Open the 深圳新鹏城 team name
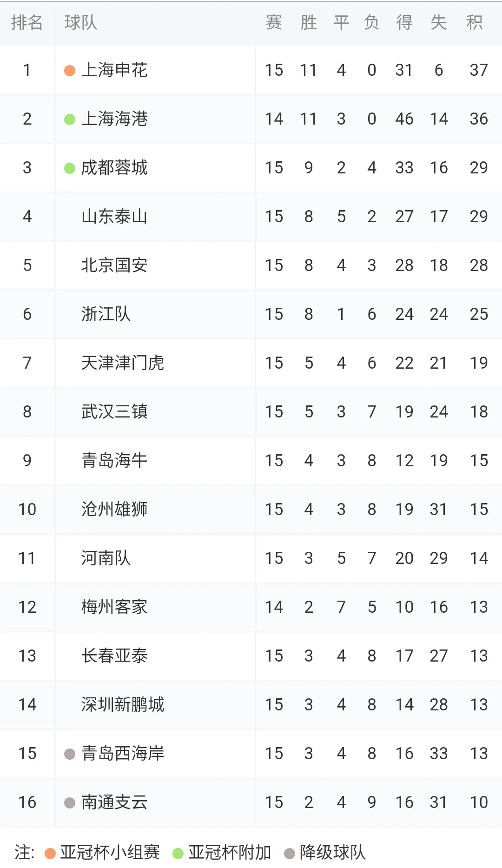This screenshot has height=868, width=502. (123, 705)
